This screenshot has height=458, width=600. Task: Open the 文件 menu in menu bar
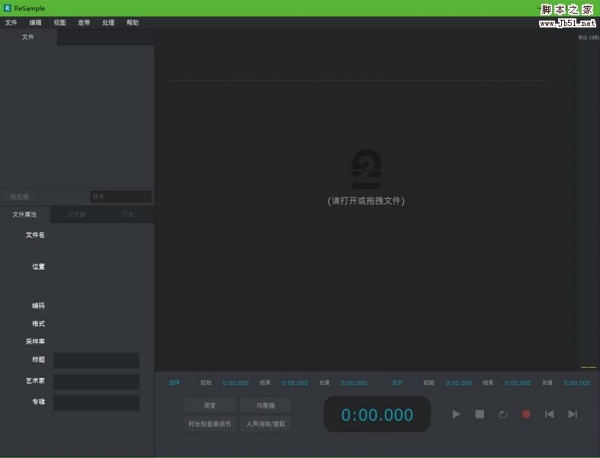[11, 23]
